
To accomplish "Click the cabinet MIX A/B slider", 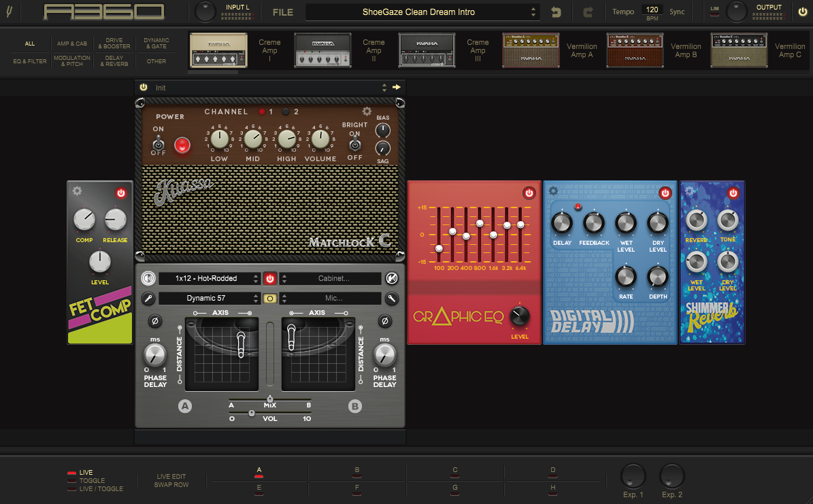I will pos(269,399).
